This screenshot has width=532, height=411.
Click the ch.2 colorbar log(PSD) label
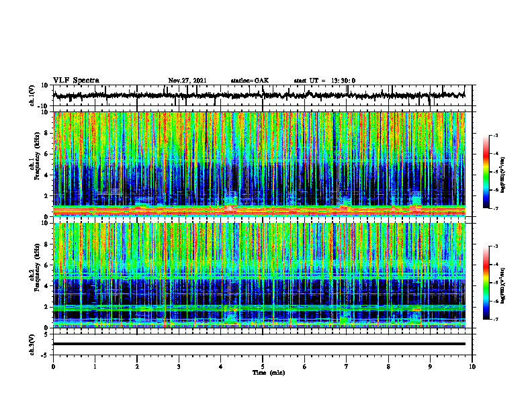pos(503,285)
